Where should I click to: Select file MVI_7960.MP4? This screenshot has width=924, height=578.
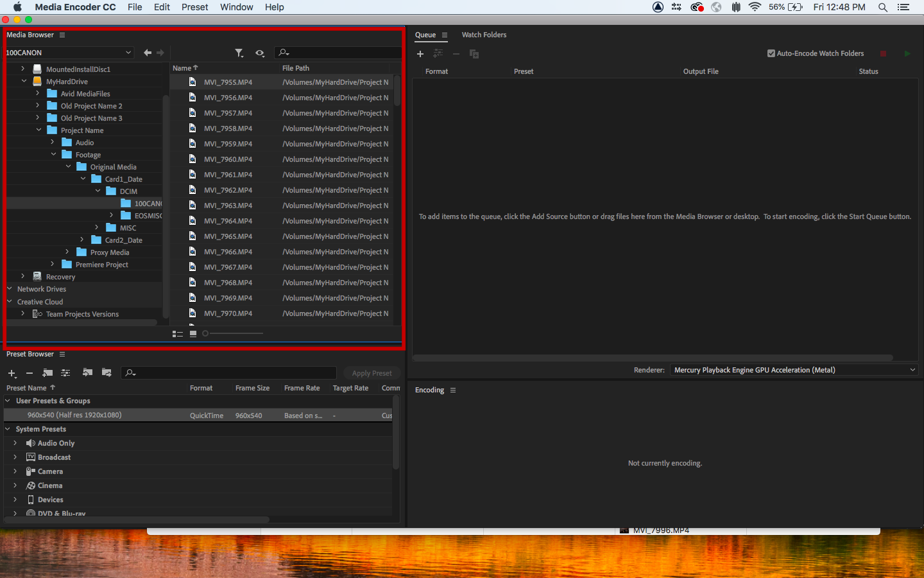point(228,159)
